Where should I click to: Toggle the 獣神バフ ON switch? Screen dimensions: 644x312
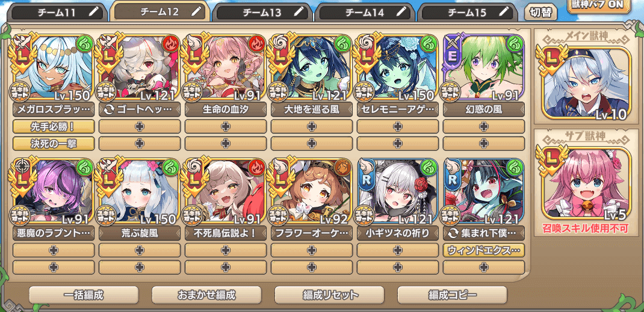[601, 5]
